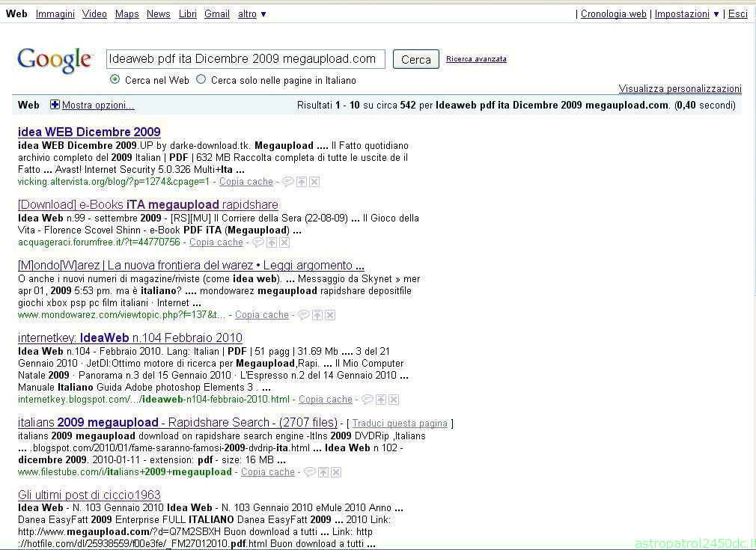Open the News search section
756x550 pixels.
pyautogui.click(x=158, y=14)
